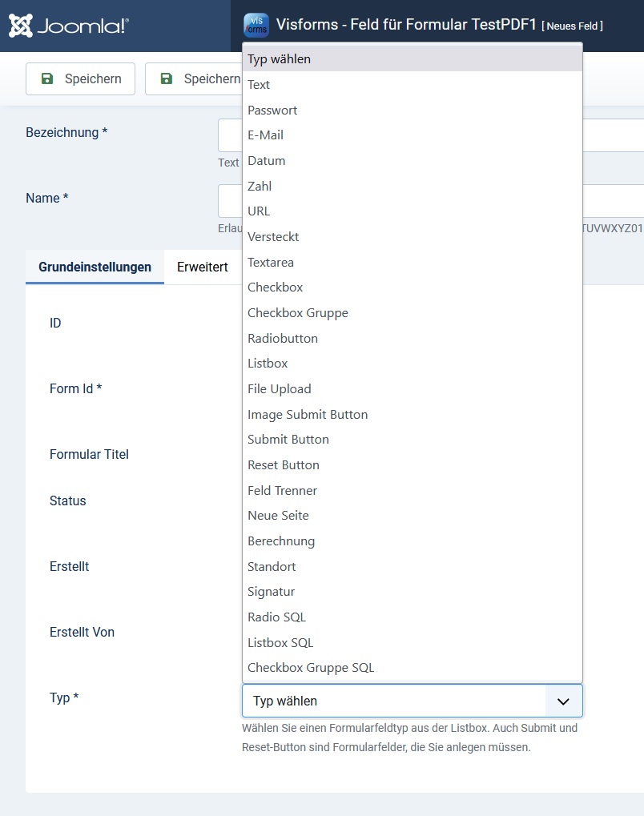Open the Grundeinstellungen tab
This screenshot has width=644, height=816.
pyautogui.click(x=95, y=267)
